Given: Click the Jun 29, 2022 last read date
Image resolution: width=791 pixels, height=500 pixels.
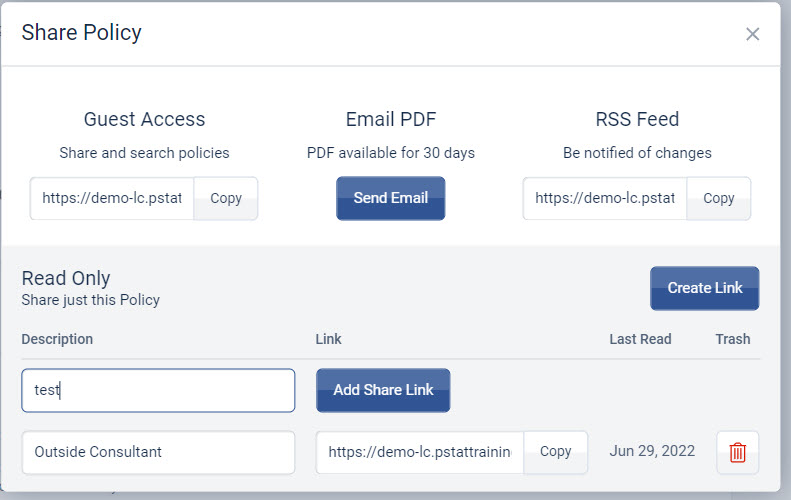Looking at the screenshot, I should click(x=652, y=451).
